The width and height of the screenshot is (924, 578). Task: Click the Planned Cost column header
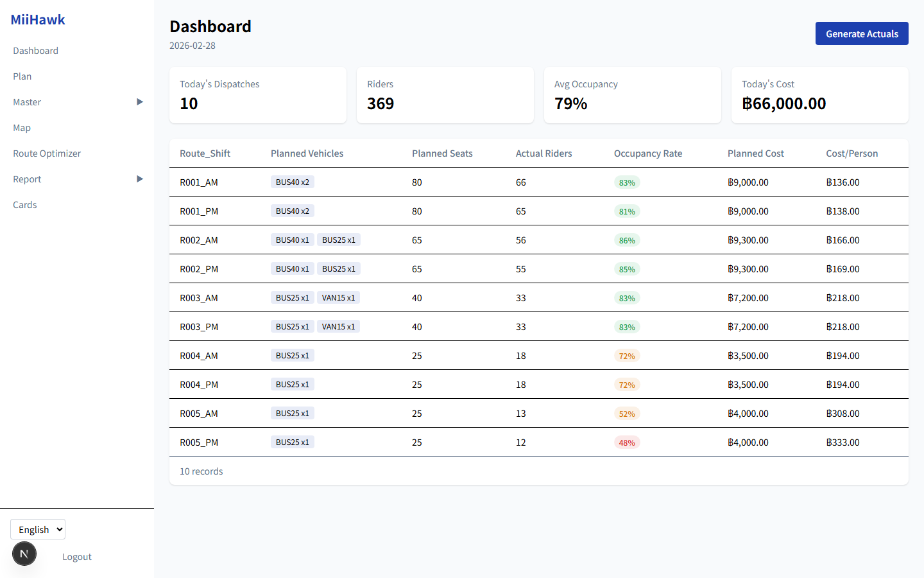[755, 153]
